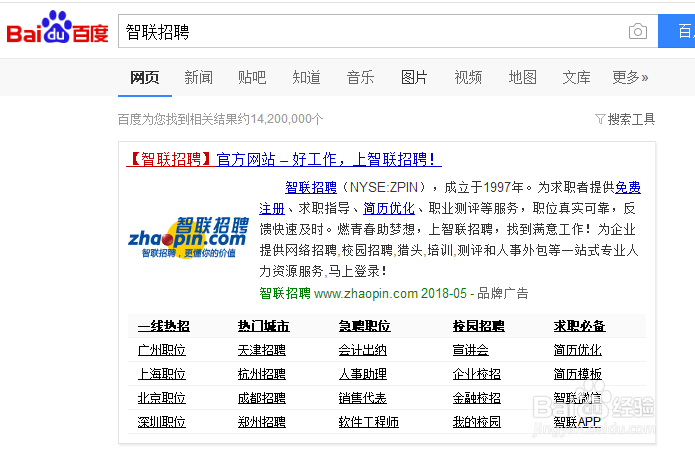Open the 企业校招 link
The image size is (695, 453).
coord(476,374)
